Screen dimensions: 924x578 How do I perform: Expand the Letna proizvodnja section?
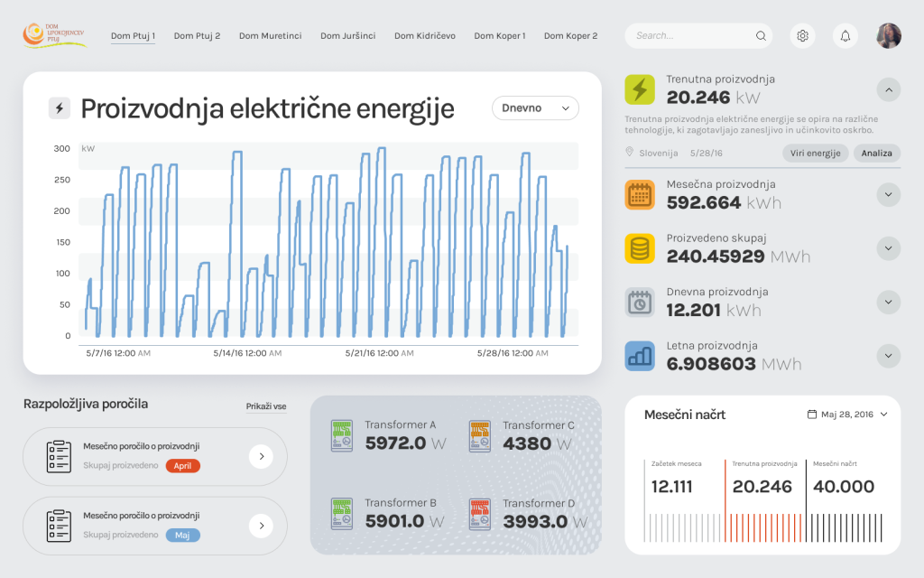click(888, 356)
